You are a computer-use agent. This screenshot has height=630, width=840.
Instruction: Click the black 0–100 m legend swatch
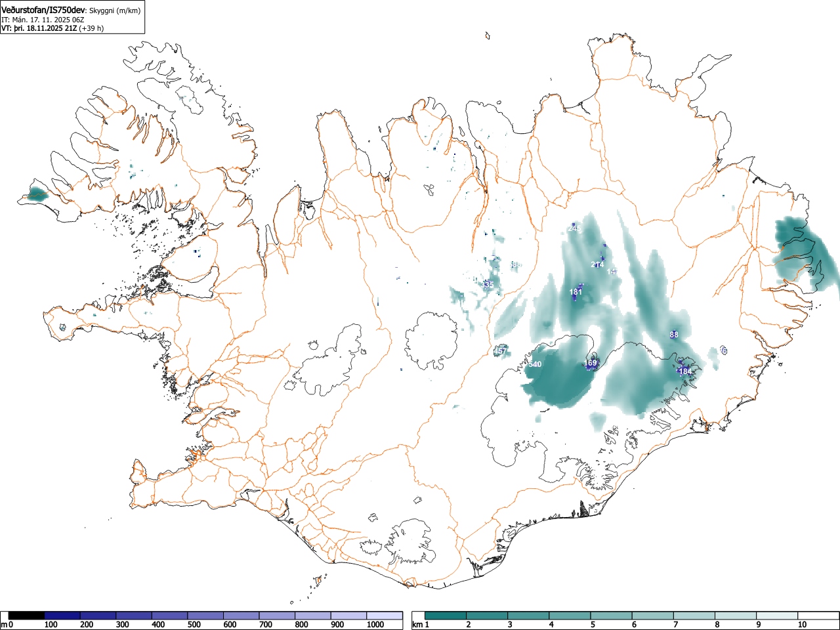[x=26, y=616]
